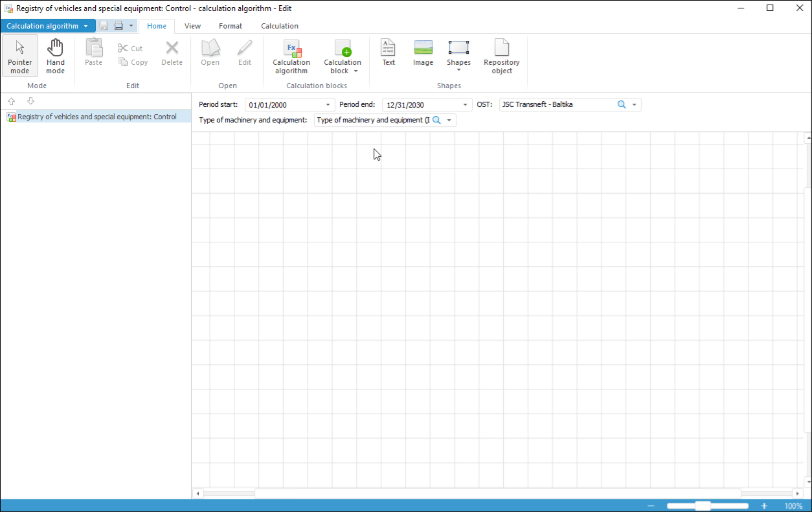Select the Pointer mode tool

(20, 56)
